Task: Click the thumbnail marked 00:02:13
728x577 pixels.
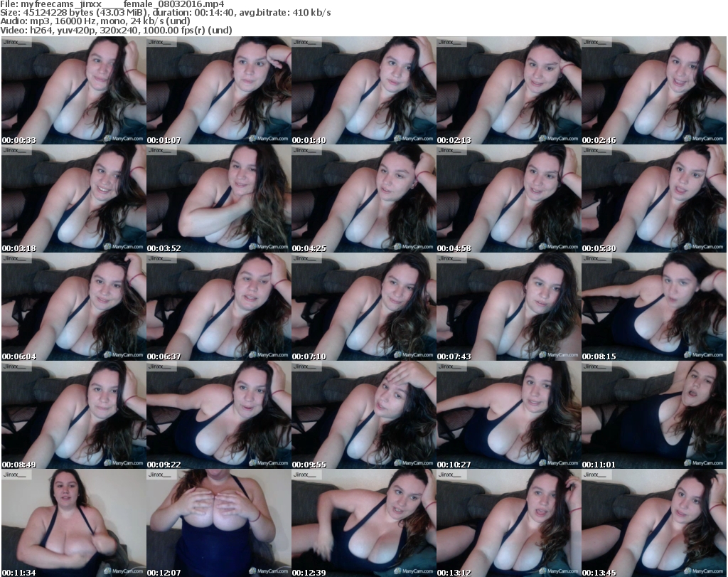Action: tap(508, 90)
